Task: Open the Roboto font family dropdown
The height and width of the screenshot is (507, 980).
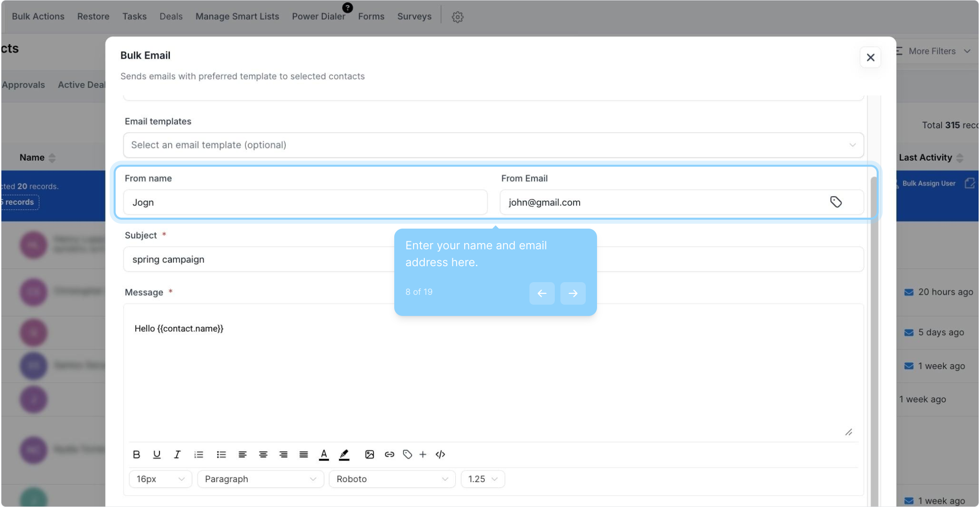Action: coord(392,479)
